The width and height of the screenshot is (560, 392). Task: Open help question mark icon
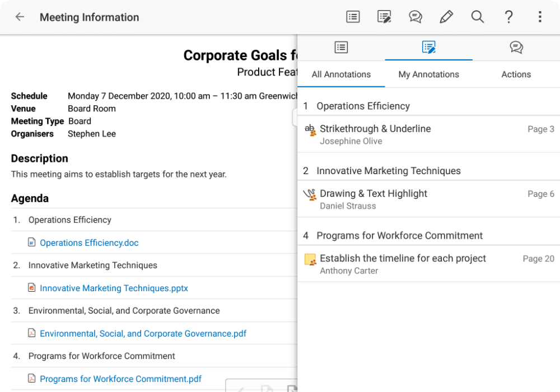(508, 17)
